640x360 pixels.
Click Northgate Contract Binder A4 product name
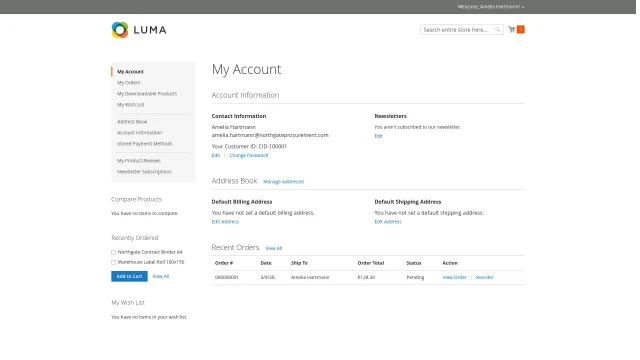click(150, 252)
